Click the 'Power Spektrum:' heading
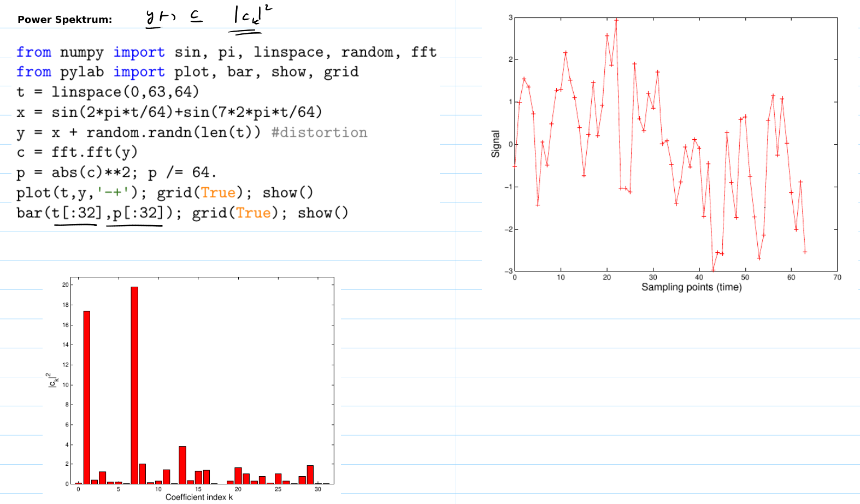This screenshot has height=504, width=860. 64,20
